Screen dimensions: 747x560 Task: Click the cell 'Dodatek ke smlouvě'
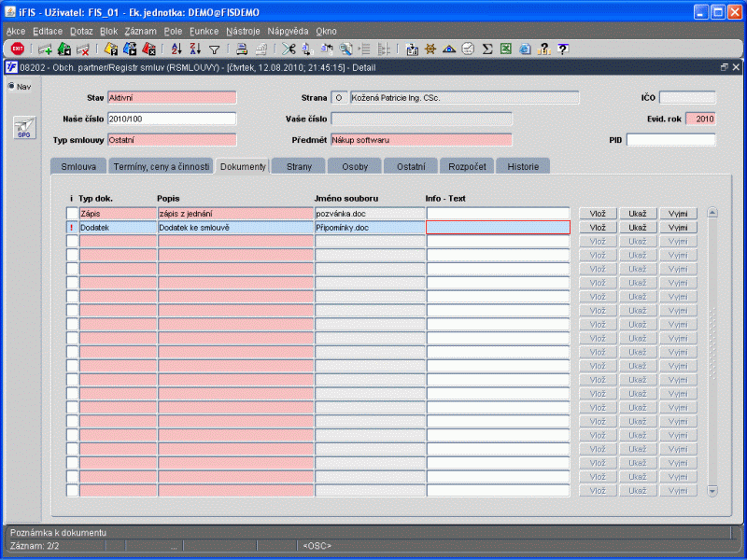[235, 228]
